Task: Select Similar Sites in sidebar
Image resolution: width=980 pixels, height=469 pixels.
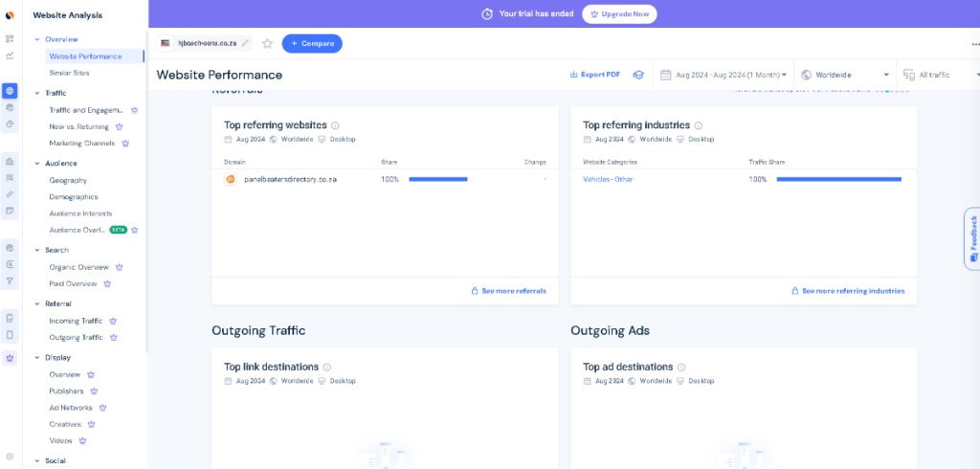Action: 69,73
